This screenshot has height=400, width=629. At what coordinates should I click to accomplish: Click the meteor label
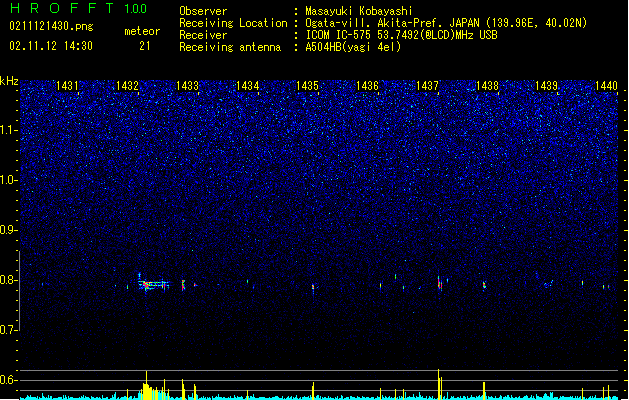tap(142, 31)
